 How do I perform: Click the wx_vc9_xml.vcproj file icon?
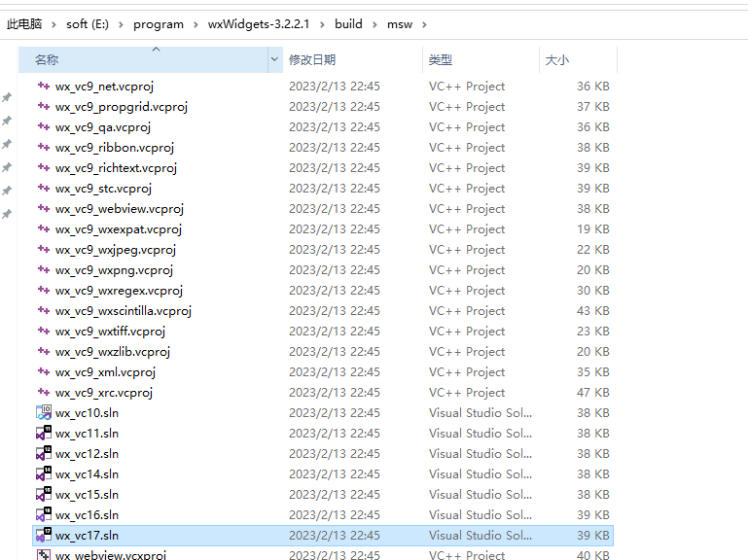(x=44, y=371)
